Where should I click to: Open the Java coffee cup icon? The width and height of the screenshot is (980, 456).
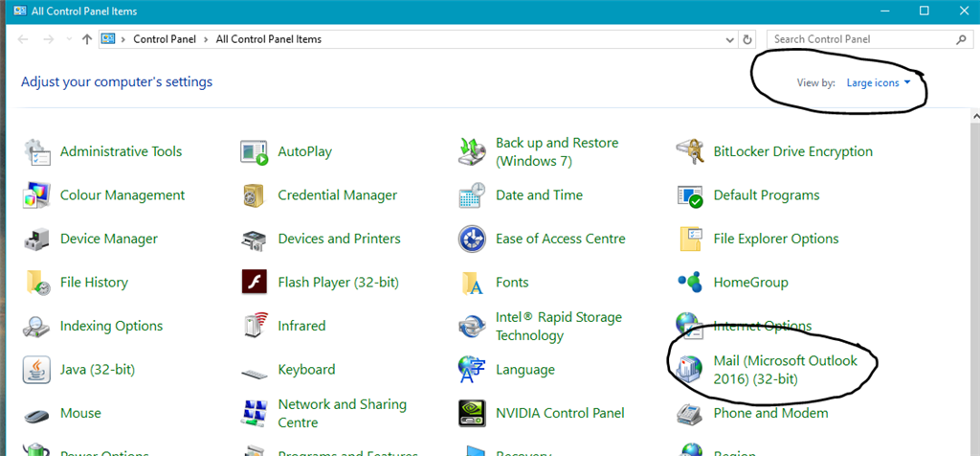[37, 370]
